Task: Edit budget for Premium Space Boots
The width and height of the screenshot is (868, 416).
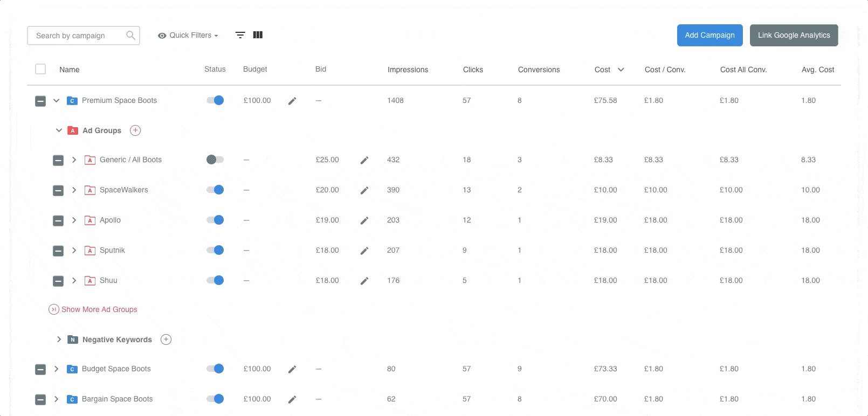Action: click(x=292, y=101)
